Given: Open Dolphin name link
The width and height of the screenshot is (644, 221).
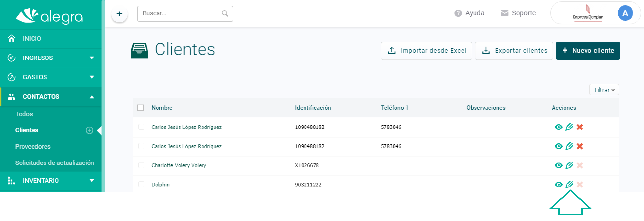Looking at the screenshot, I should click(161, 185).
